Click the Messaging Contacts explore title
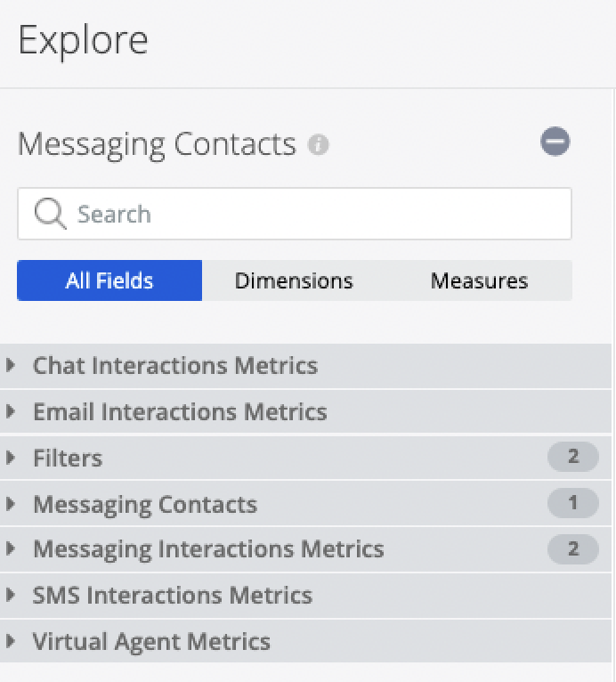Screen dimensions: 616x682 (x=157, y=144)
